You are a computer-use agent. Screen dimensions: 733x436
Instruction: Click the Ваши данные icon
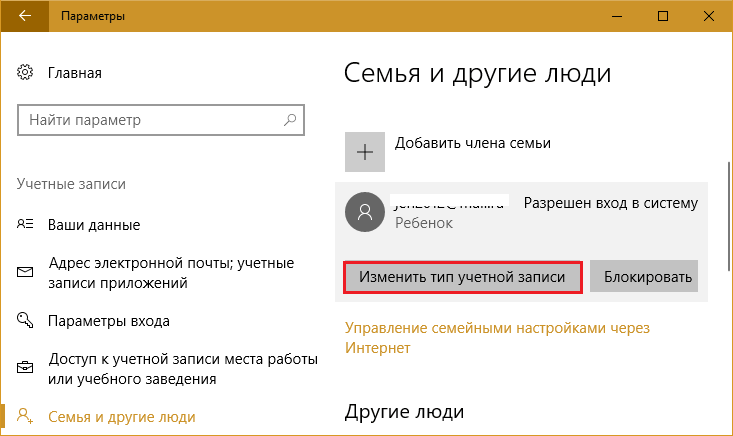coord(26,225)
